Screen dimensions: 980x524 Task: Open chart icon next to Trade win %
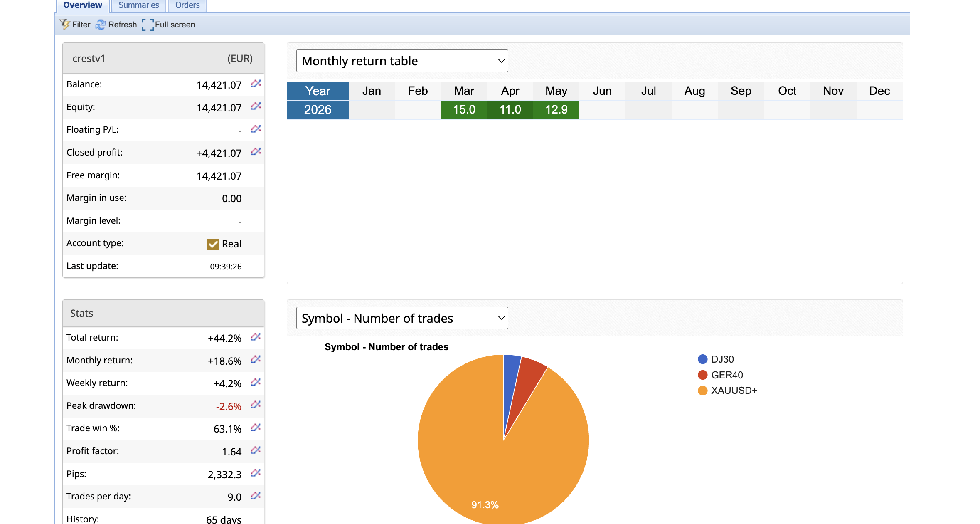pos(256,427)
